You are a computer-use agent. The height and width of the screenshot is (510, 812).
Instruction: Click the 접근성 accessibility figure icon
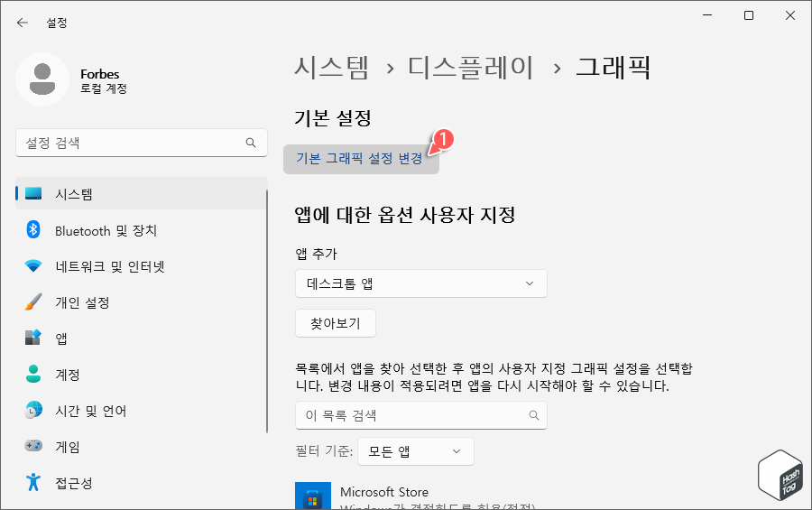coord(33,482)
